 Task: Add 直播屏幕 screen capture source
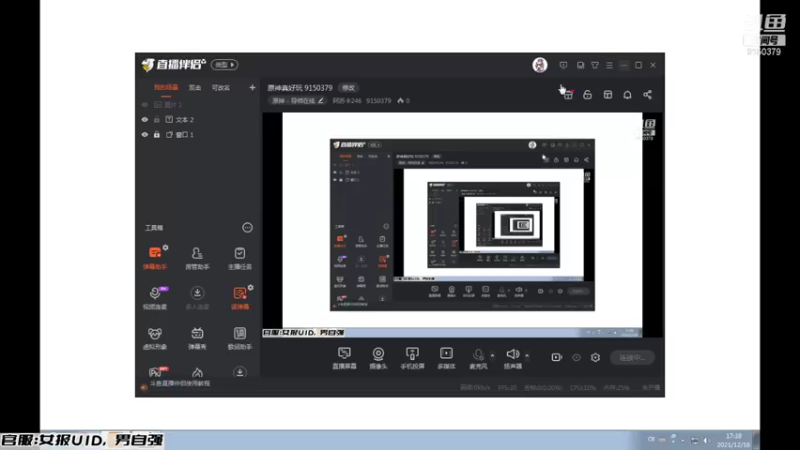(344, 358)
